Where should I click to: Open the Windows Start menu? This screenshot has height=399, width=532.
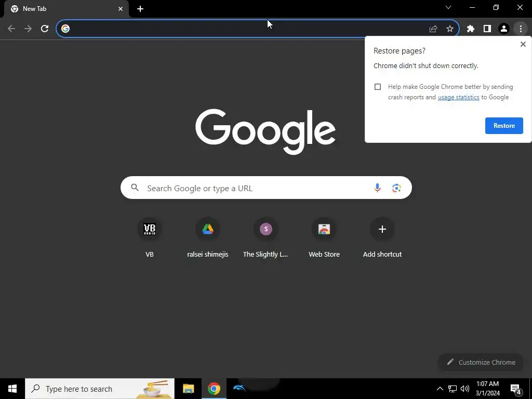pos(12,389)
